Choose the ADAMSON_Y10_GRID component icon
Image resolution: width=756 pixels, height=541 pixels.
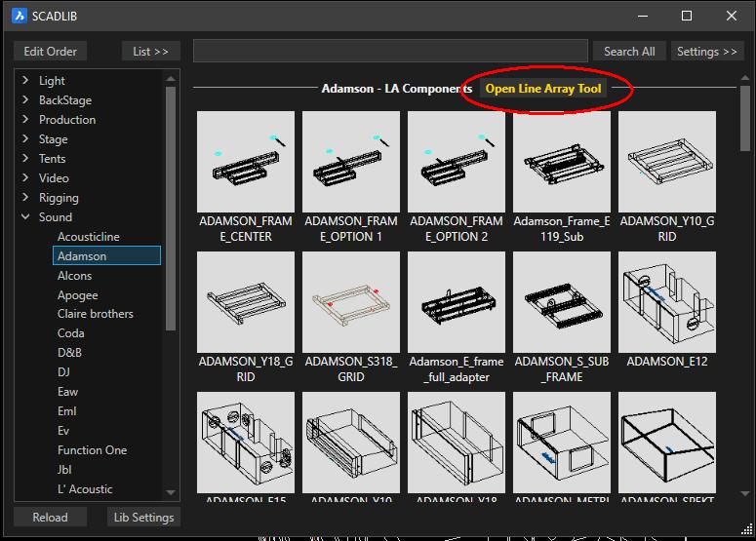666,160
